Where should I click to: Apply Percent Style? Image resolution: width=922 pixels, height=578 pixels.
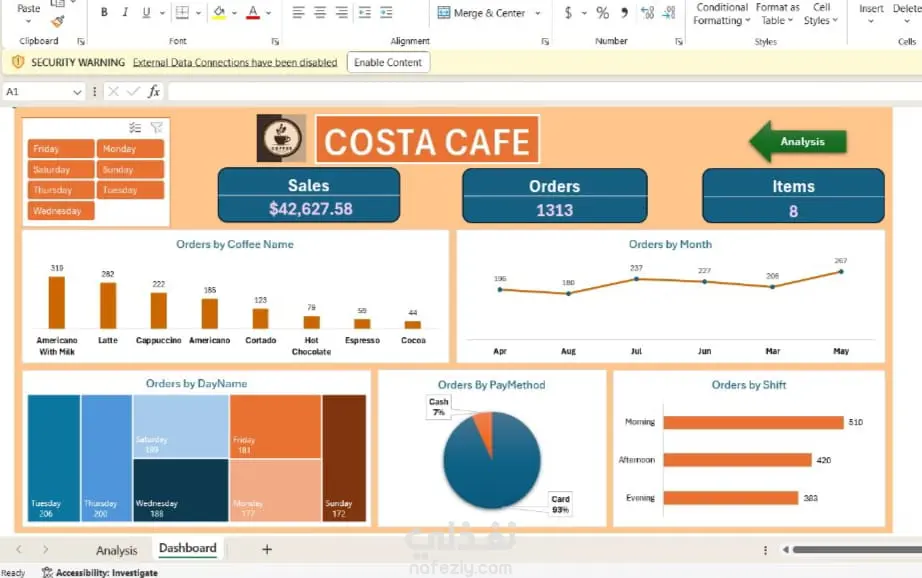(x=603, y=12)
